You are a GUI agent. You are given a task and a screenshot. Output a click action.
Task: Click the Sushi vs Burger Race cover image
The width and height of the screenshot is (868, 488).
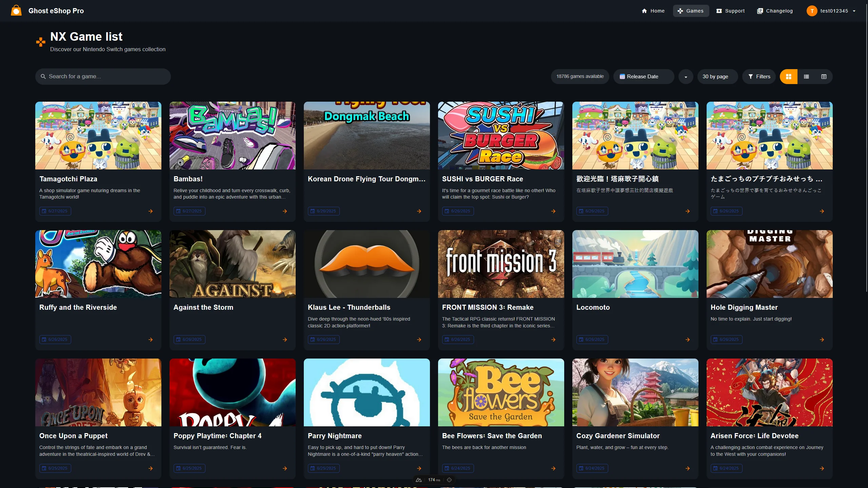point(501,136)
